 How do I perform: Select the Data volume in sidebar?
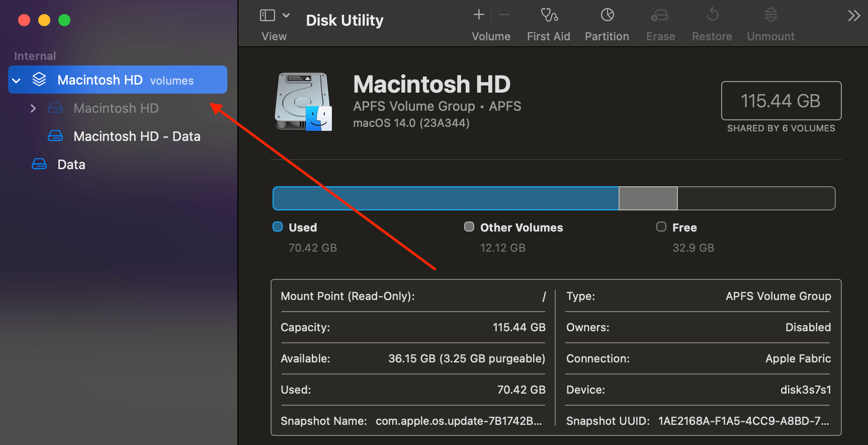(71, 165)
